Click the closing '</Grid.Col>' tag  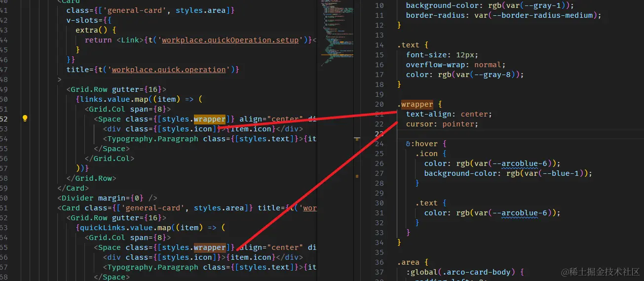pyautogui.click(x=110, y=159)
